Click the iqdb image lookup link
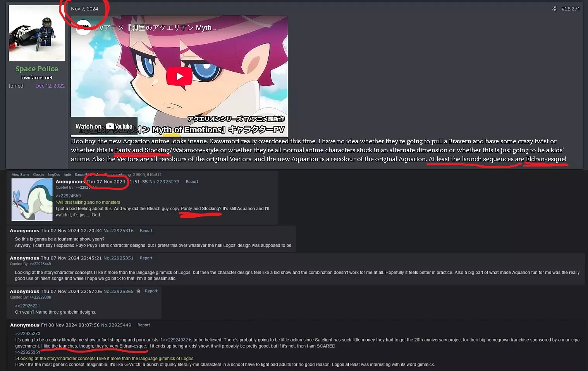Viewport: 588px width, 371px height. [67, 175]
